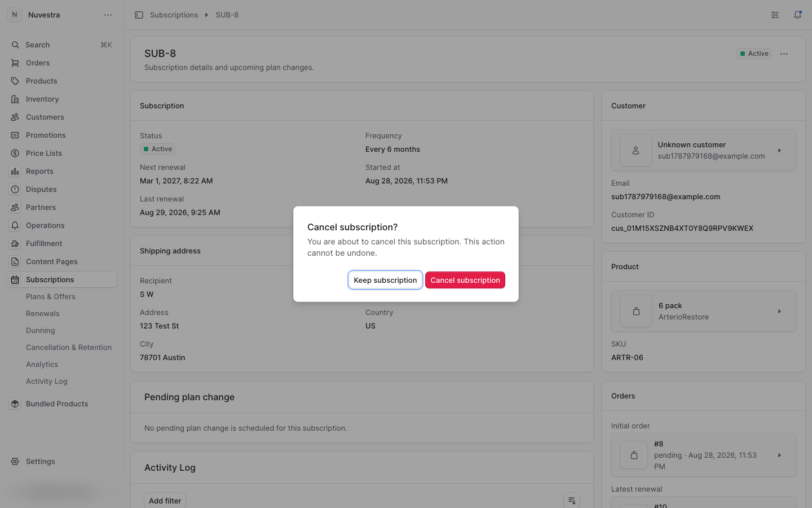Open Nuvestra store three-dots menu

coord(108,15)
